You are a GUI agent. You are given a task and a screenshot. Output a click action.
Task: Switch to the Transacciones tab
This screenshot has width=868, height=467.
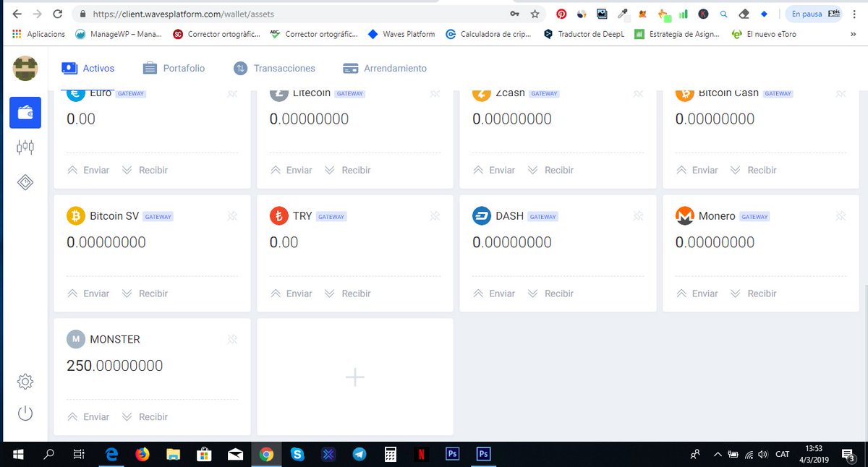[x=274, y=68]
